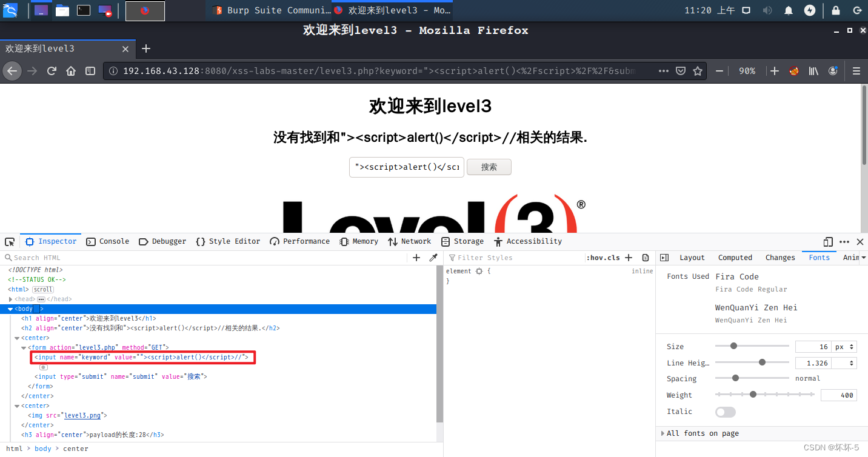Screen dimensions: 868x457
Task: Open DevTools customize three-dot menu
Action: pos(844,241)
